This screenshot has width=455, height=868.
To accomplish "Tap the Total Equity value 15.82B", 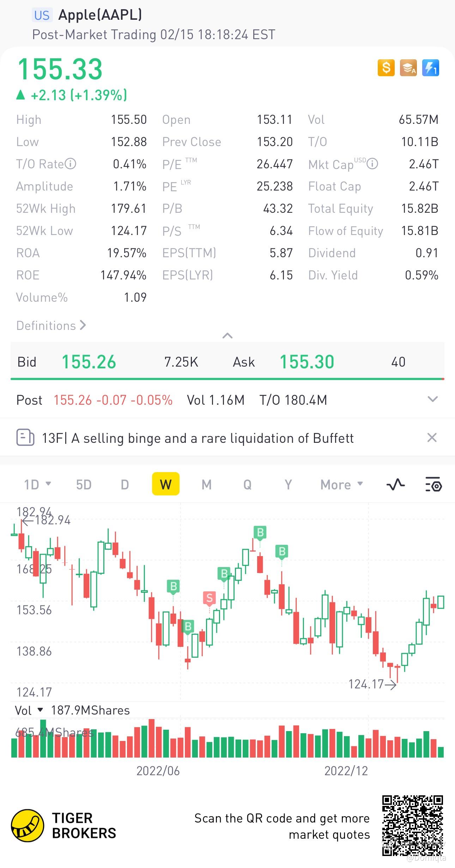I will coord(420,209).
